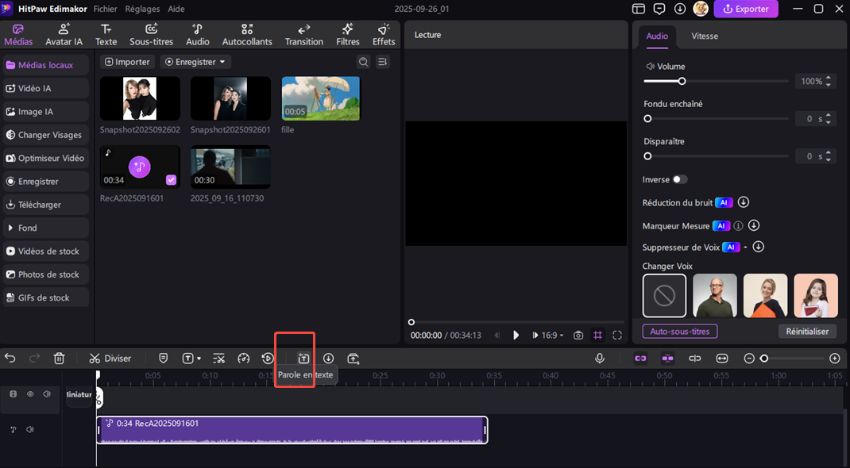
Task: Click the microphone voiceover icon
Action: 600,358
